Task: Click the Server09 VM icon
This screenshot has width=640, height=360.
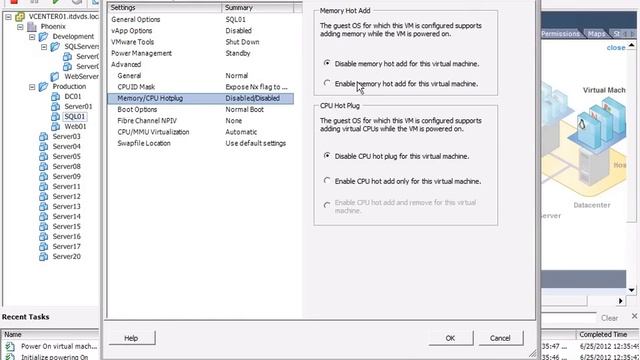Action: coord(43,177)
